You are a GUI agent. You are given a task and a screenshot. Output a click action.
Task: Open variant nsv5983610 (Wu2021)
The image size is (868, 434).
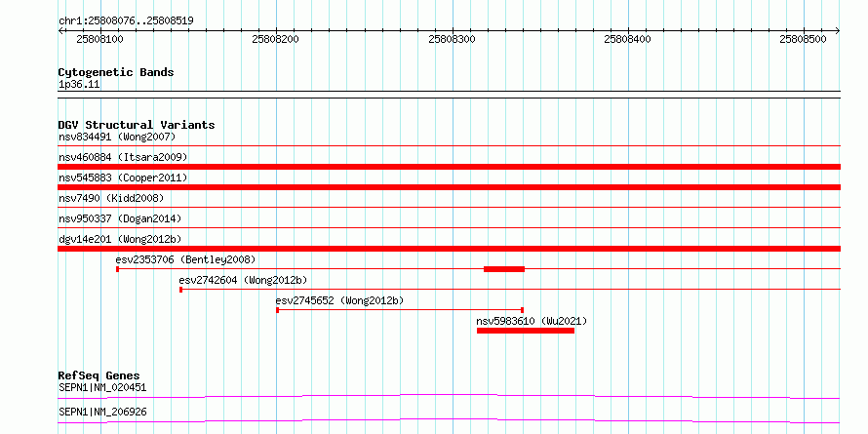(x=532, y=321)
